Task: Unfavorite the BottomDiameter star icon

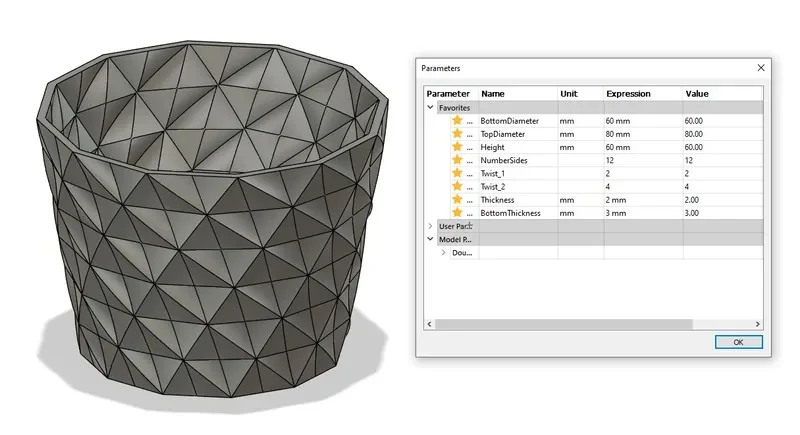Action: (457, 120)
